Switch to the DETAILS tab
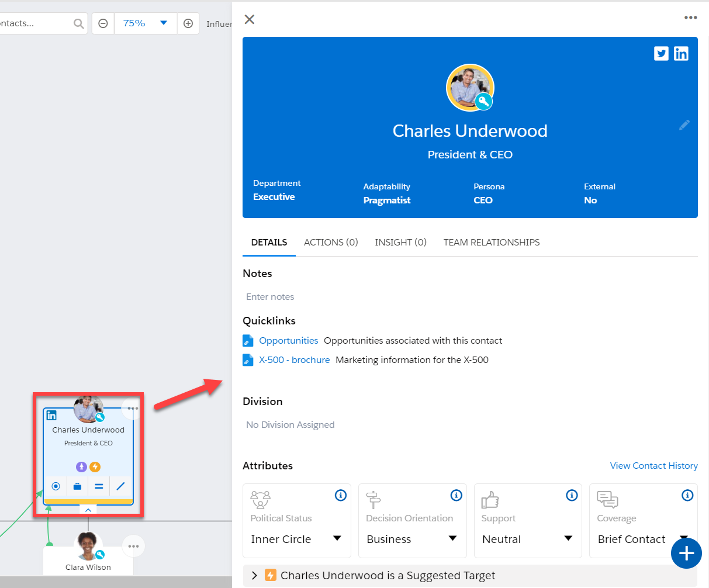The image size is (709, 588). 269,242
